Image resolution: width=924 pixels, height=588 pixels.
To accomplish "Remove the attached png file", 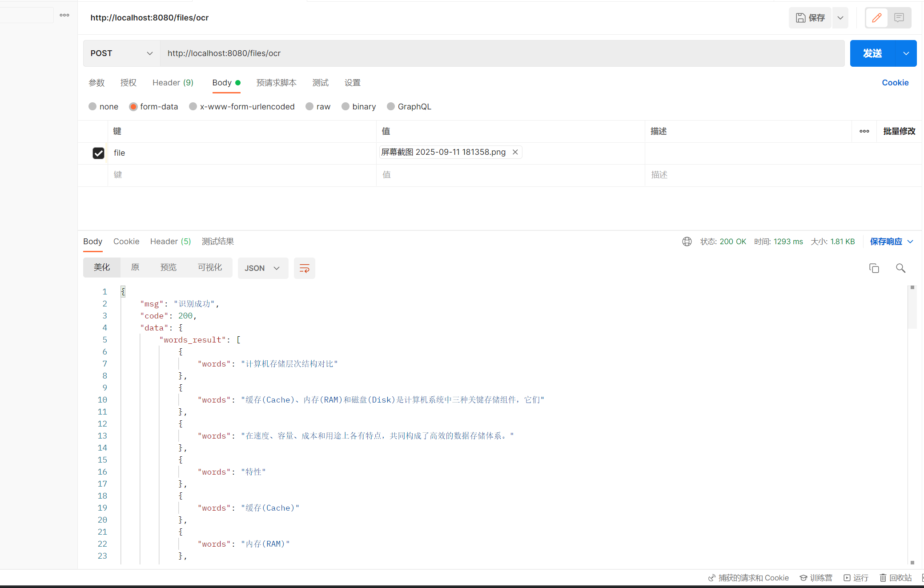I will [x=515, y=152].
